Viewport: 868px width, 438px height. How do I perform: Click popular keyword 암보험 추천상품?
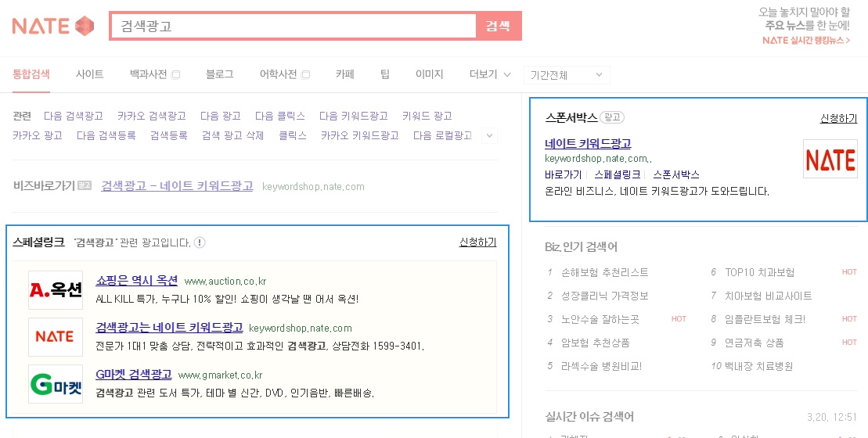[x=595, y=343]
